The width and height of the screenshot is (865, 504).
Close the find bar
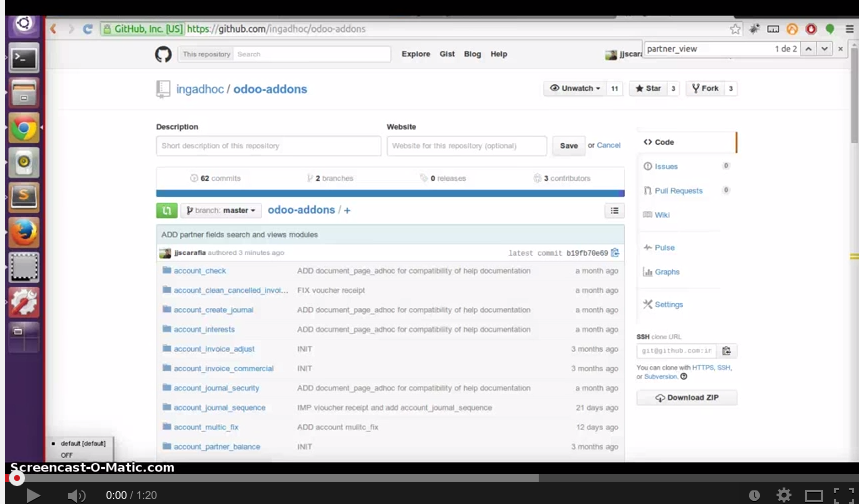pos(840,49)
